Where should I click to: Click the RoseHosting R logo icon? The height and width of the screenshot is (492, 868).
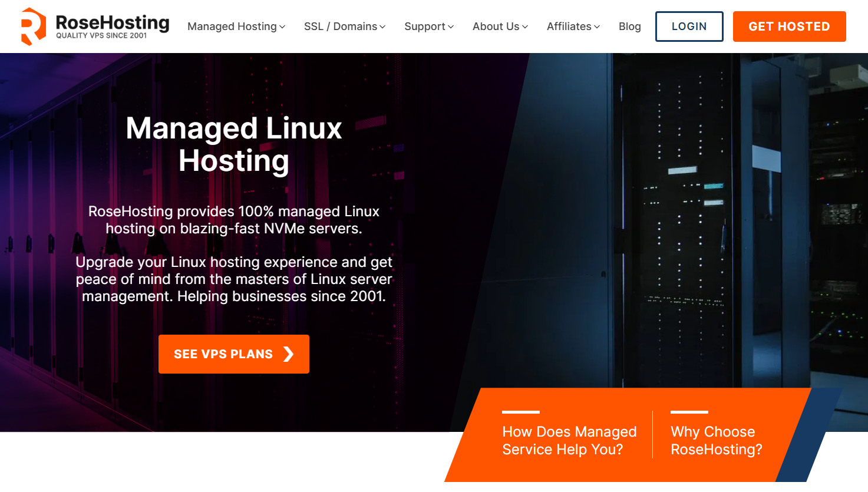[x=33, y=27]
